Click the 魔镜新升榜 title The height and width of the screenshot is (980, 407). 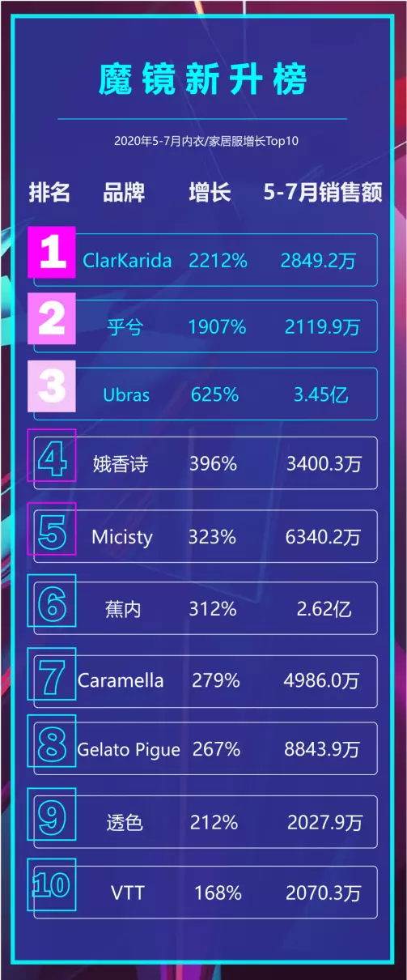click(x=203, y=79)
